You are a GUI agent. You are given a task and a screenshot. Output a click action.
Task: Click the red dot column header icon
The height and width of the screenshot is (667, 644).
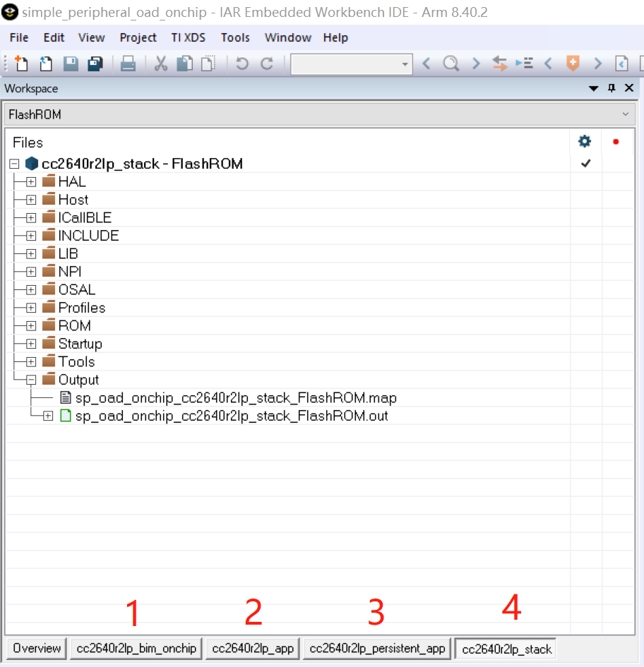[616, 142]
